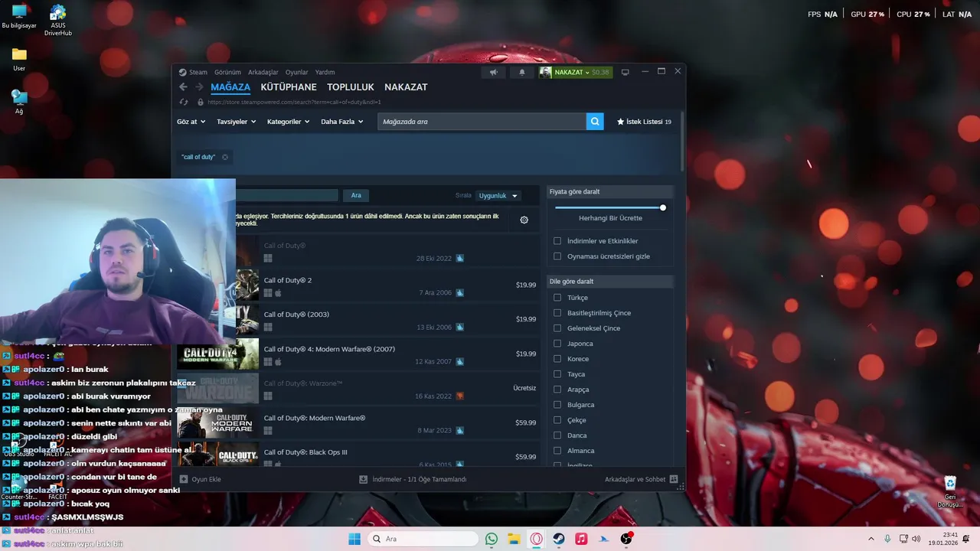Viewport: 980px width, 551px height.
Task: Switch to the KÜTÜPHANE tab
Action: [289, 87]
